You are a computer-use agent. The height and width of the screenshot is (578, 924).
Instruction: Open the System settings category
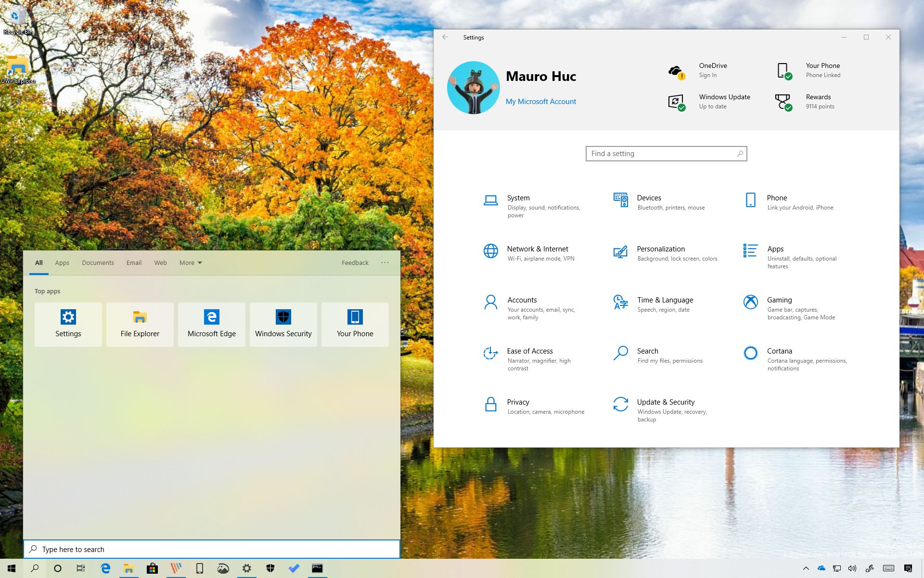coord(534,206)
